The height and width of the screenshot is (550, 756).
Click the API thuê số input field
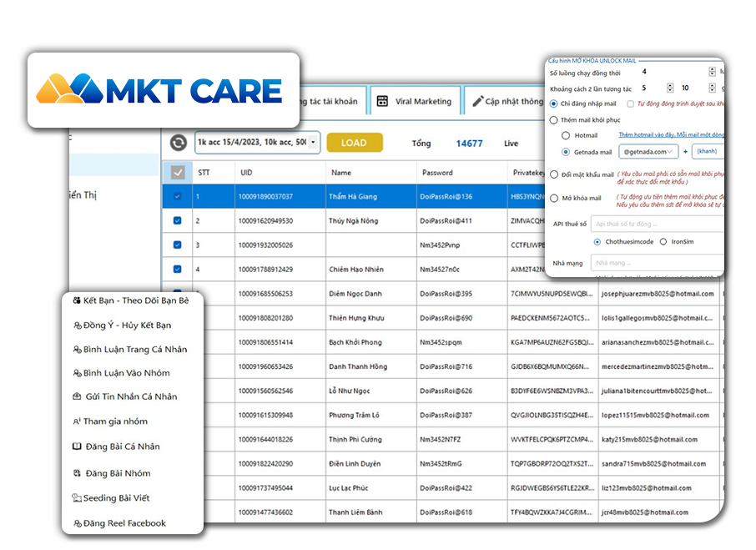pos(655,224)
